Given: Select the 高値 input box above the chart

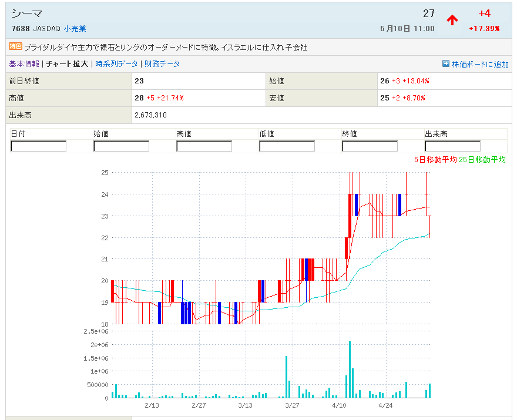Looking at the screenshot, I should tap(204, 146).
